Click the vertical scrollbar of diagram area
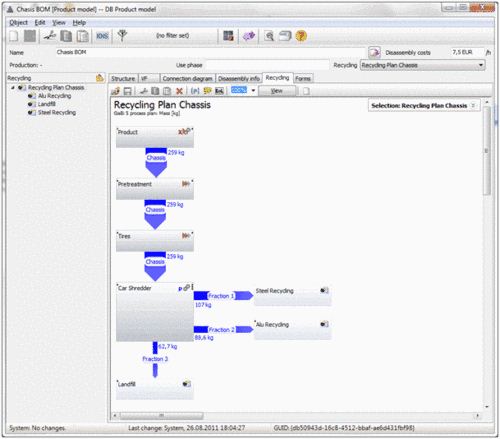 tap(487, 150)
